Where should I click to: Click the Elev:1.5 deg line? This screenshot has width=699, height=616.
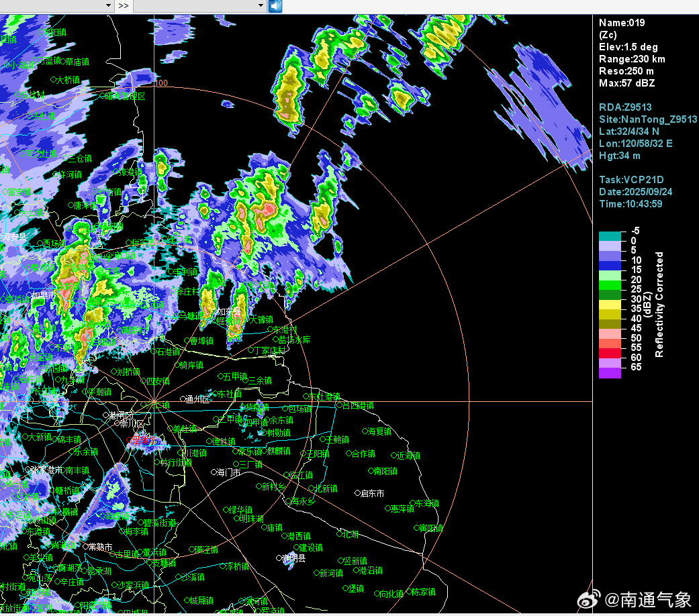[x=628, y=47]
